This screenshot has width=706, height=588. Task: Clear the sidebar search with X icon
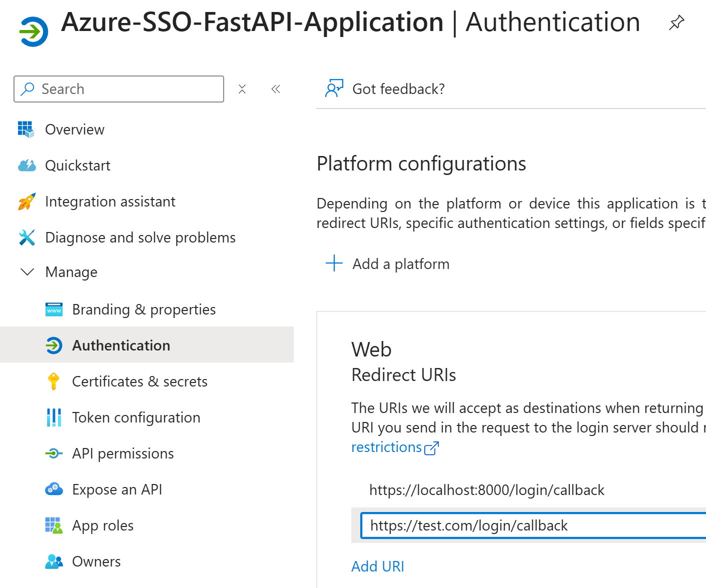tap(242, 89)
